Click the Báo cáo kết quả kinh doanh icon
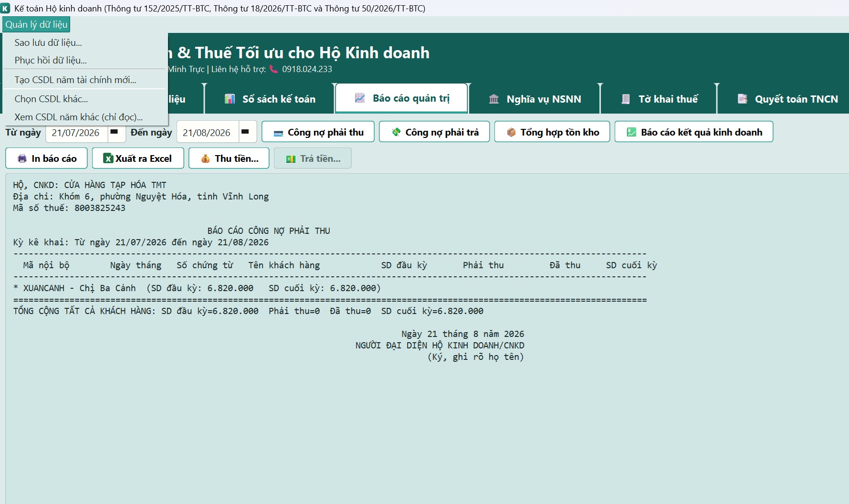This screenshot has height=504, width=849. (631, 132)
